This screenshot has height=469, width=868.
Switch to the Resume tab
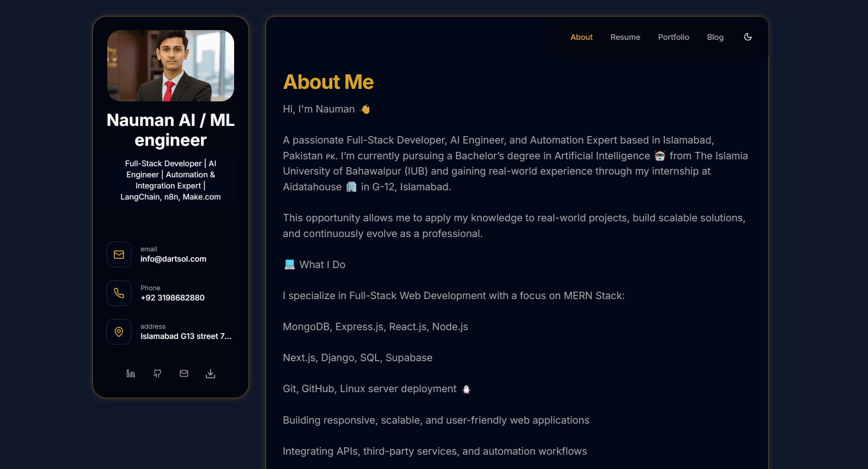click(x=625, y=37)
